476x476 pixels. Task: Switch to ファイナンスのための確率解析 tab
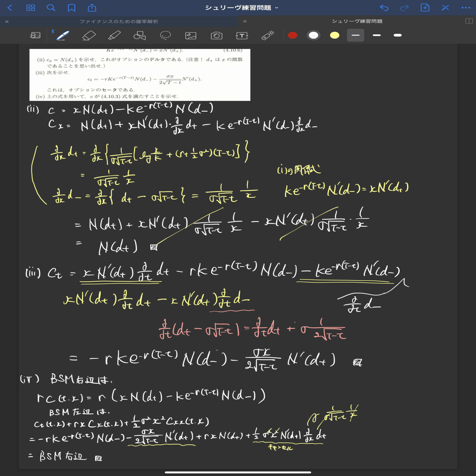pos(119,22)
